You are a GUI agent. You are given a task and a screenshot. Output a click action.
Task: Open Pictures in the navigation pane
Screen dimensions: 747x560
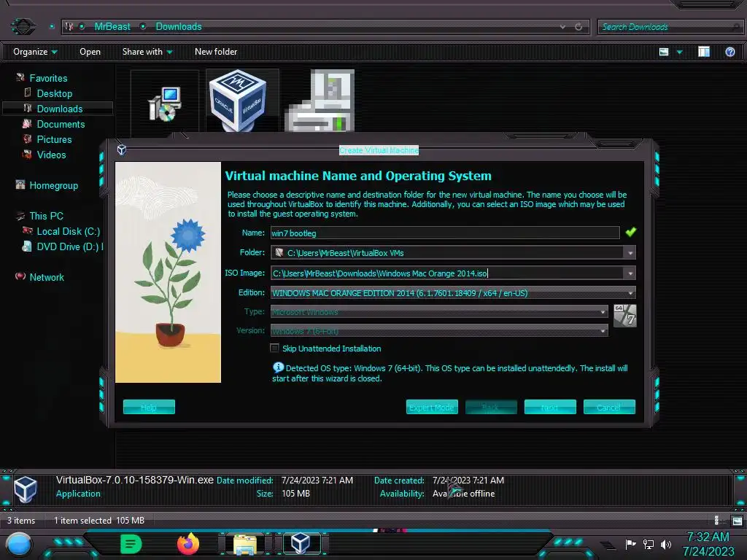pos(54,139)
